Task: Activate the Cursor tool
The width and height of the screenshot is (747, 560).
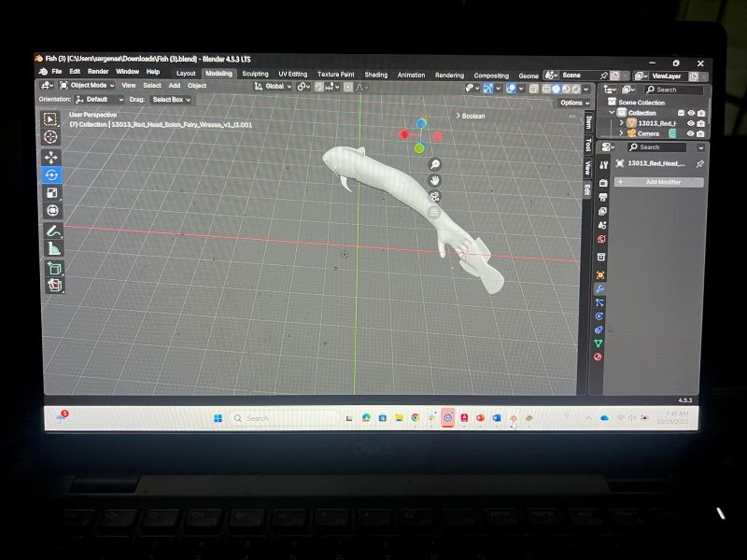Action: pyautogui.click(x=51, y=136)
